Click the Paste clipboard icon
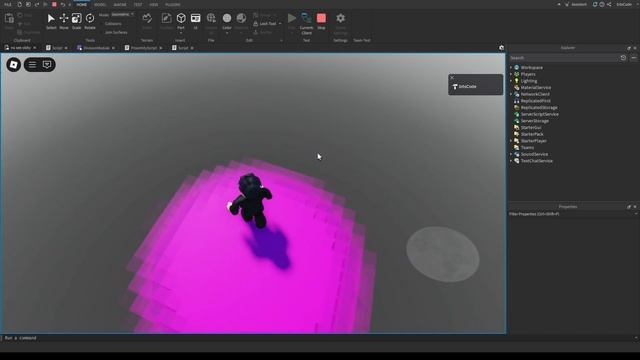The height and width of the screenshot is (360, 640). [x=9, y=18]
